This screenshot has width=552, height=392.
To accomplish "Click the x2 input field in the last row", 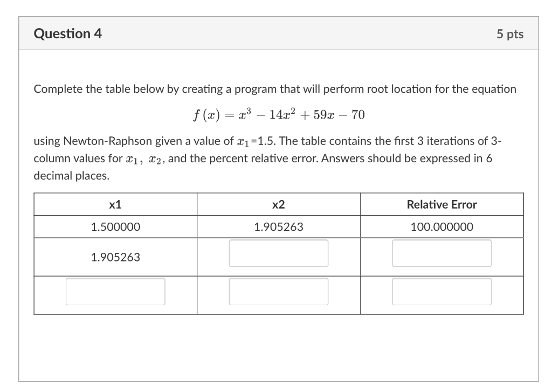I will [278, 291].
